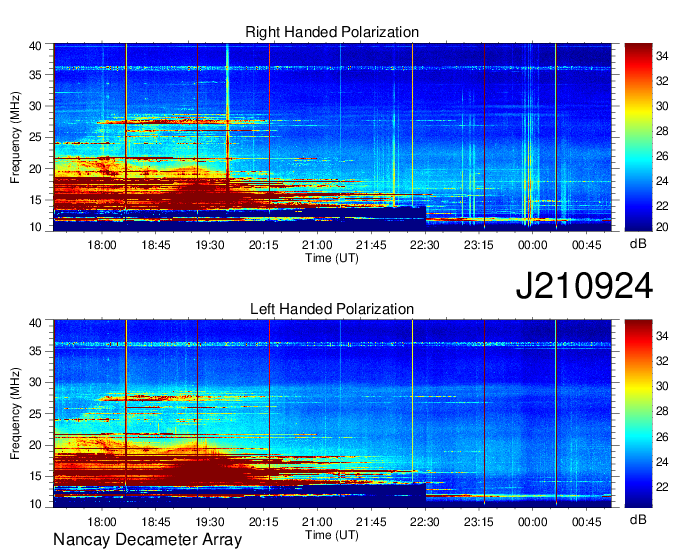
Task: Click 15 MHz tick on Right Handed plot
Action: (35, 200)
